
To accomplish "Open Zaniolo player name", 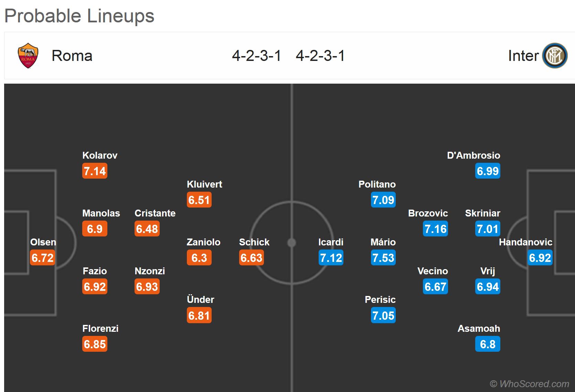I will point(203,242).
